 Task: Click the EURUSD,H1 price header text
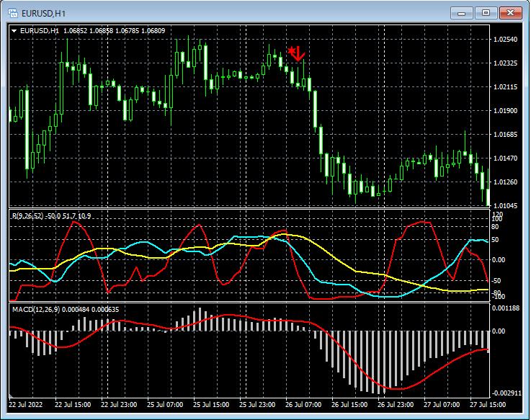click(x=92, y=31)
